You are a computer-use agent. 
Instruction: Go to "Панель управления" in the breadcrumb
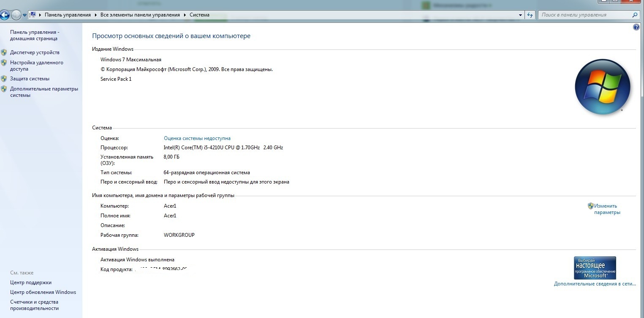[68, 15]
